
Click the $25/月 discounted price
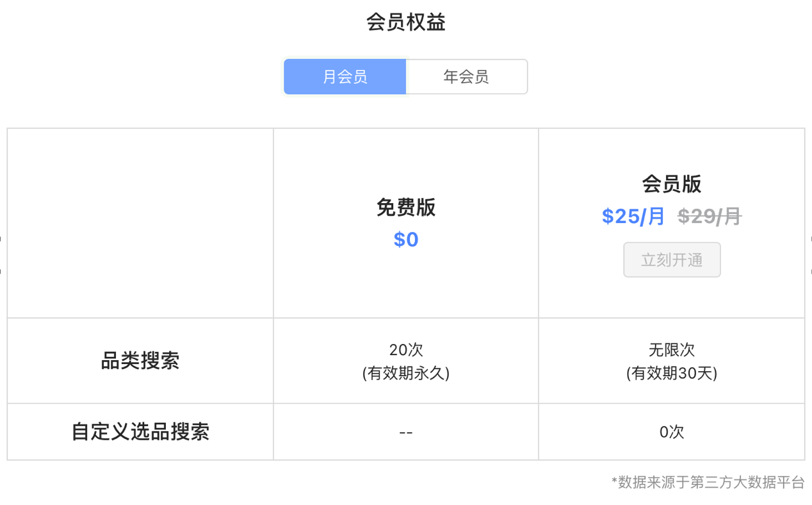632,216
